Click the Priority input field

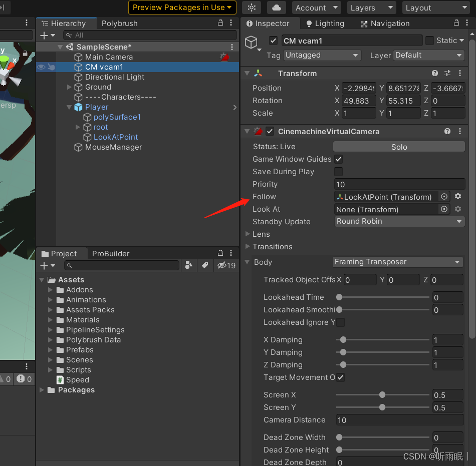(399, 184)
